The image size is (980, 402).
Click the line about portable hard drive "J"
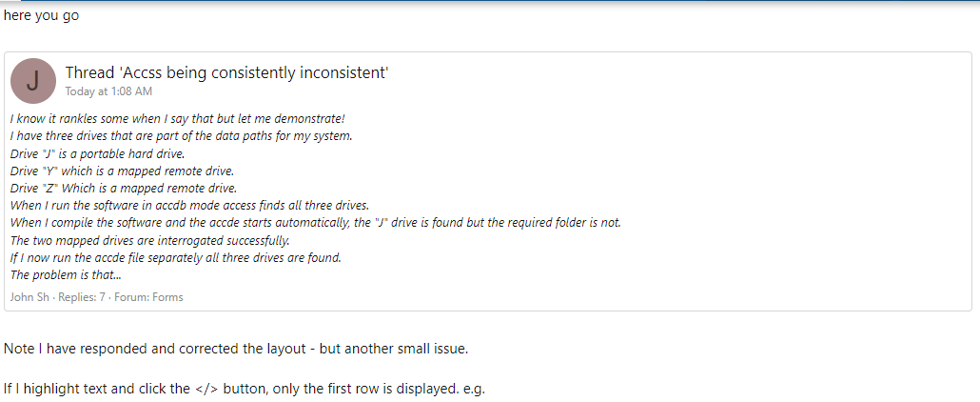(x=97, y=153)
